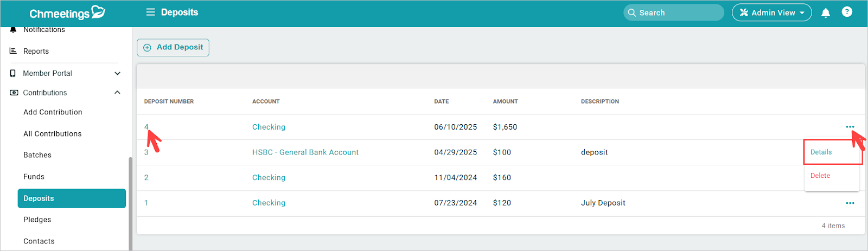The image size is (868, 251).
Task: Choose Delete from the context menu
Action: click(x=820, y=176)
